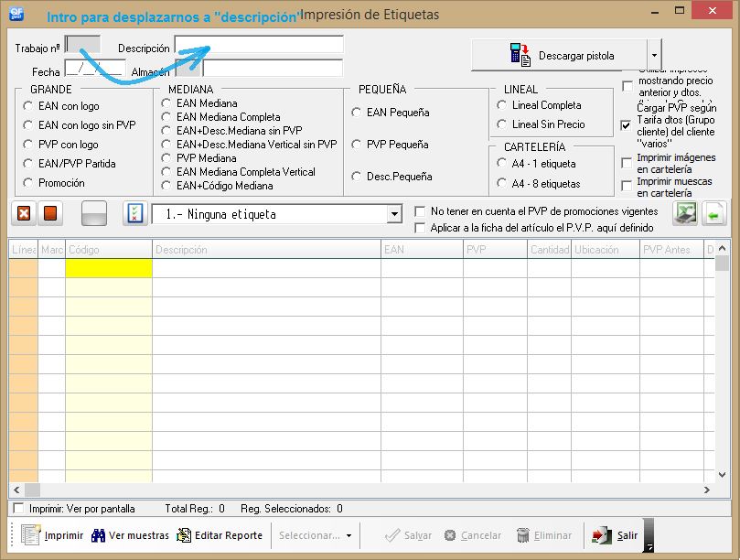The height and width of the screenshot is (560, 740).
Task: Click the Descripción input field
Action: (259, 45)
